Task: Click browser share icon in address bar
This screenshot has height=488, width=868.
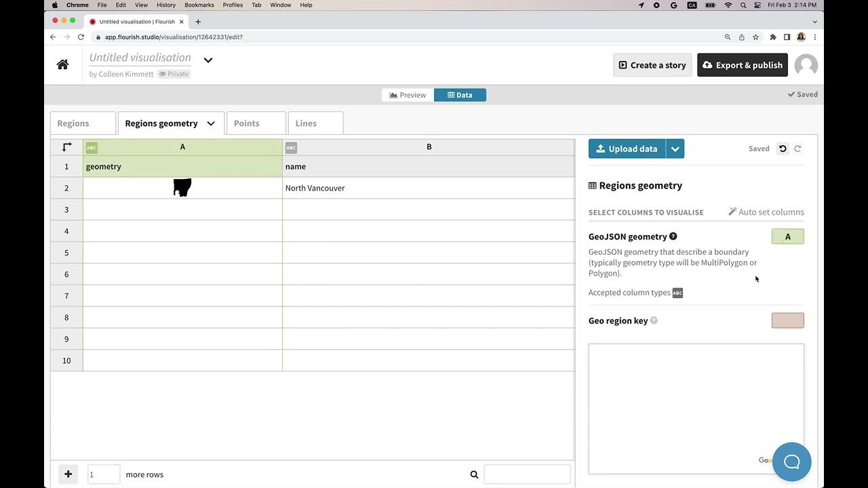Action: click(x=742, y=37)
